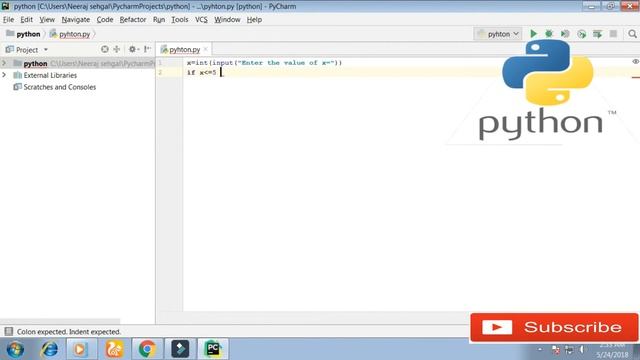Click the grey stop button
Screen dimensions: 640x360
pyautogui.click(x=613, y=34)
